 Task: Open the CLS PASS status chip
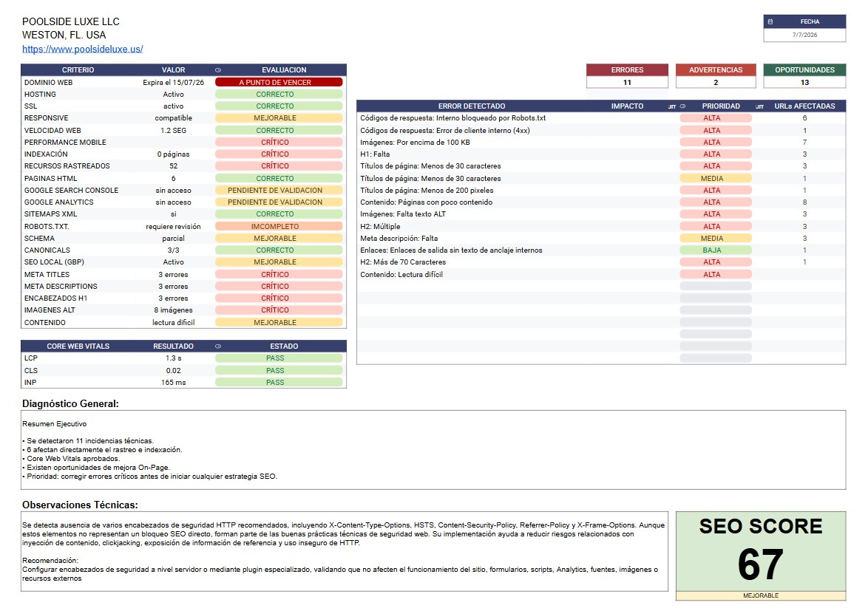tap(279, 370)
